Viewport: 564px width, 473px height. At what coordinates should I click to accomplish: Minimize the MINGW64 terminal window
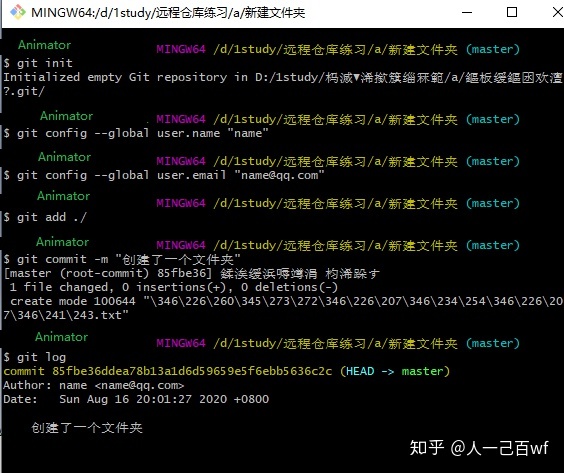tap(467, 12)
